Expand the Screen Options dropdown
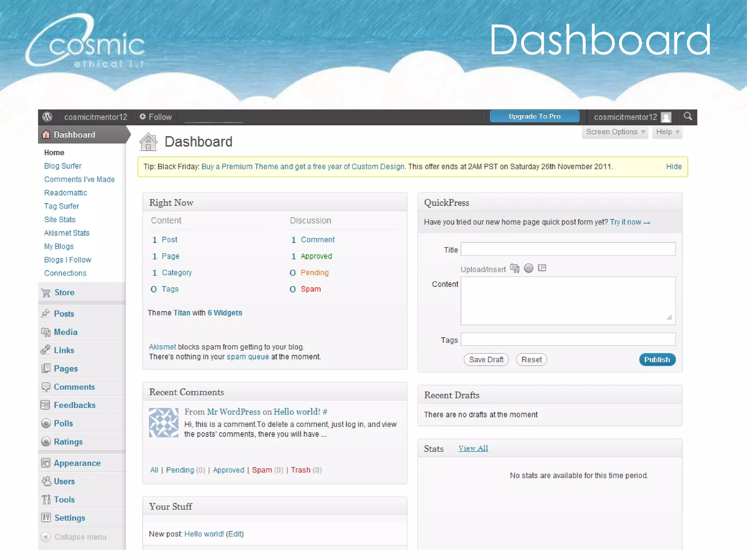 tap(615, 132)
